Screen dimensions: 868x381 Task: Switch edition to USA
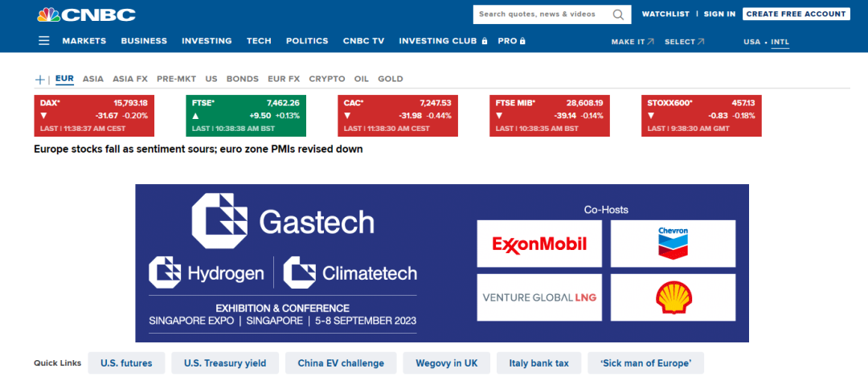(x=751, y=42)
